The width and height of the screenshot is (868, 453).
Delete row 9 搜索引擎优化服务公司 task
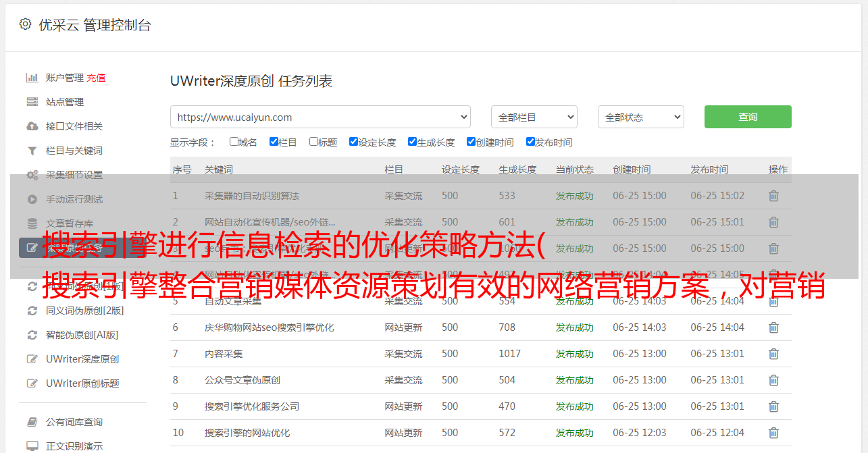(773, 406)
